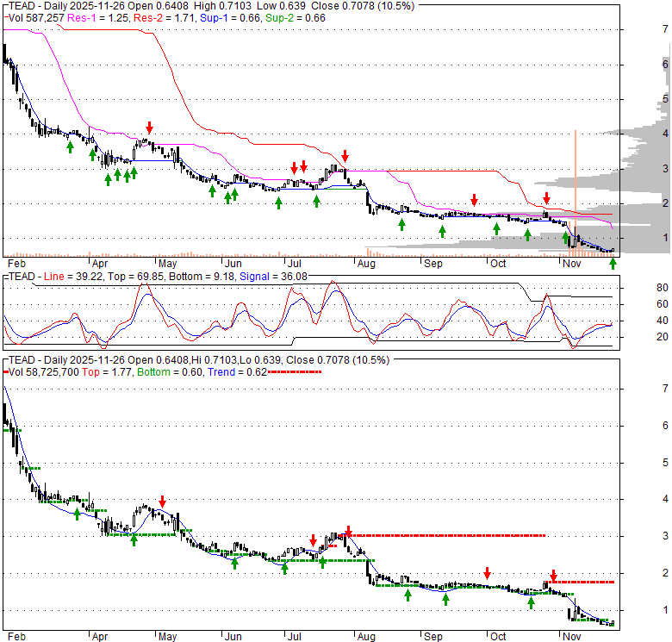This screenshot has width=672, height=642.
Task: Click the red down arrow near May, bottom chart
Action: click(x=162, y=502)
